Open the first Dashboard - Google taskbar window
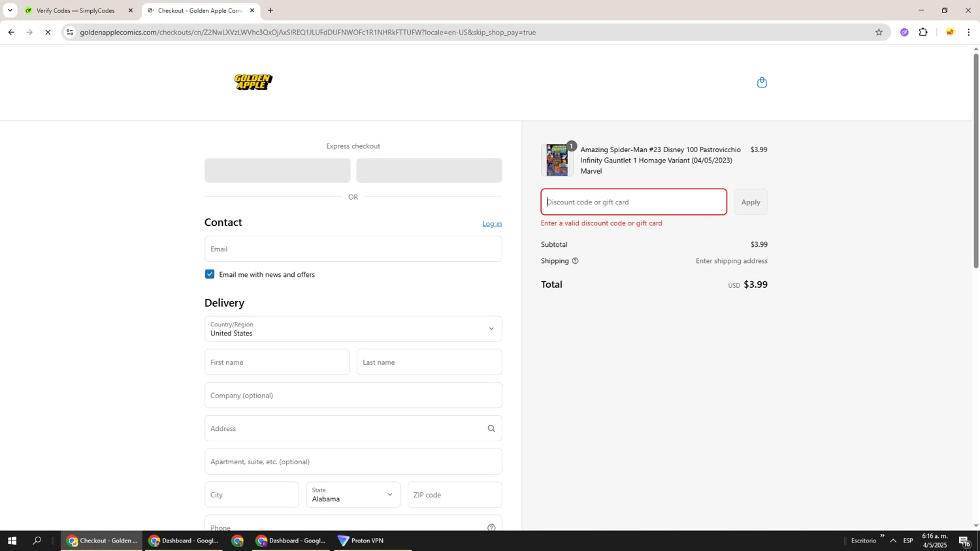The width and height of the screenshot is (980, 551). 183,541
